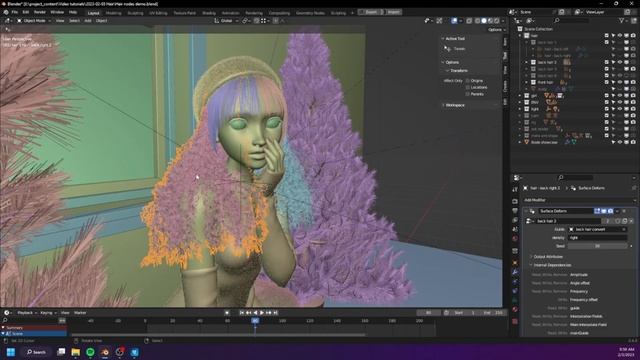
Task: Open the Tool properties tab icon
Action: (515, 189)
